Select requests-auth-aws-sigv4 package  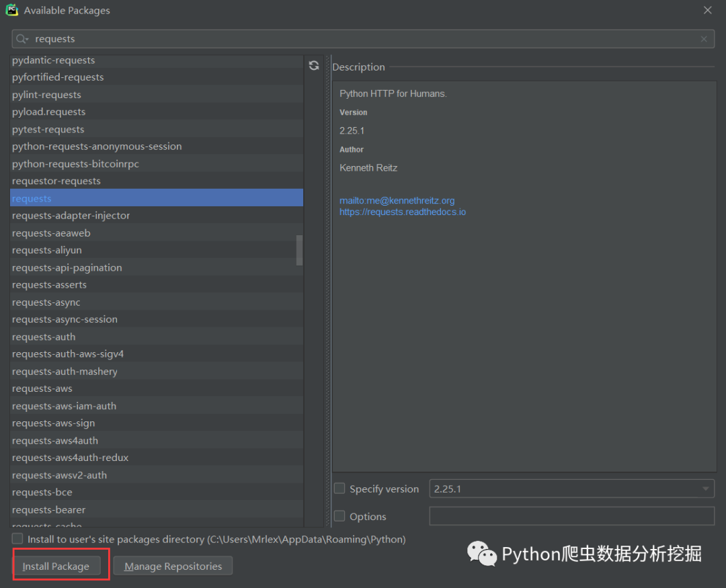(157, 353)
